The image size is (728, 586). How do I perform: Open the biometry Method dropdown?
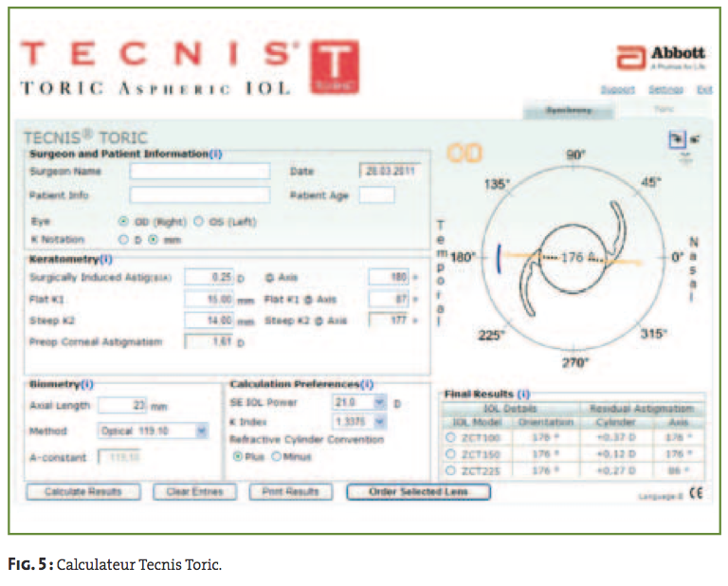pos(201,430)
